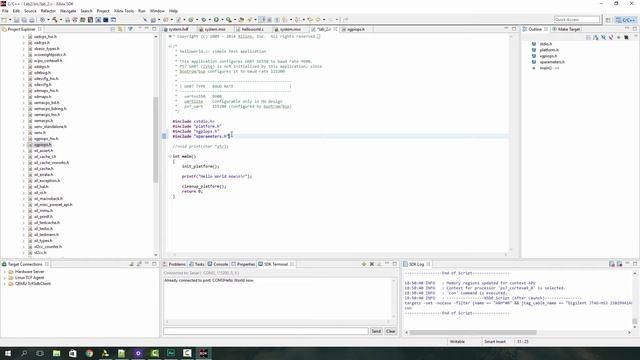Open the New wizard dropdown arrow

10,20
